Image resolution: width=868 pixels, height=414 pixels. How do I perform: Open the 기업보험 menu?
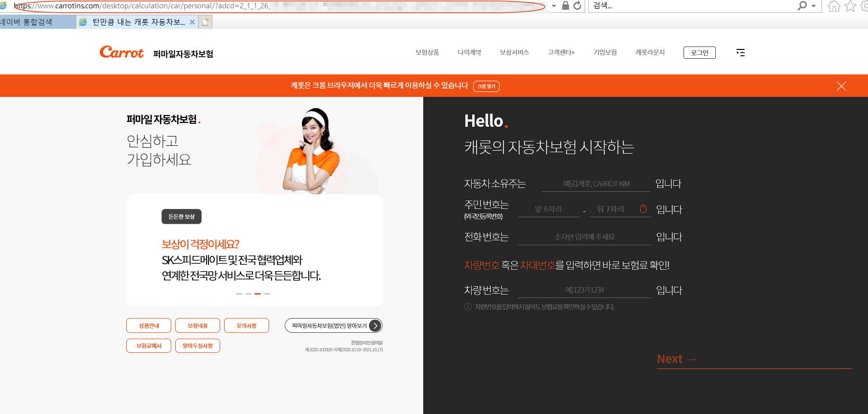click(605, 52)
